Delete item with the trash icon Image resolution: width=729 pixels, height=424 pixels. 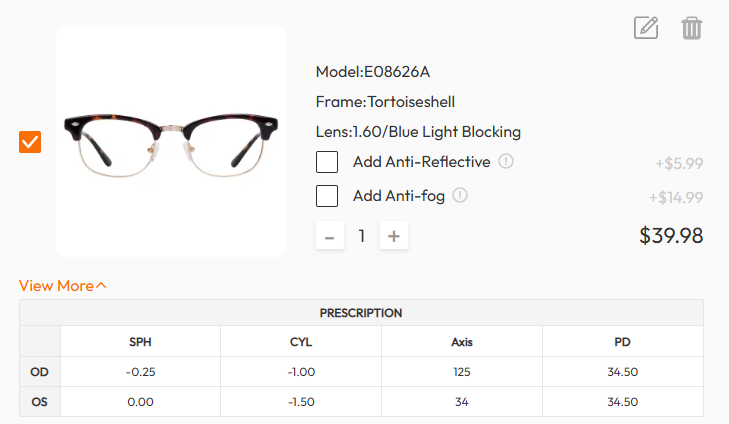click(691, 28)
